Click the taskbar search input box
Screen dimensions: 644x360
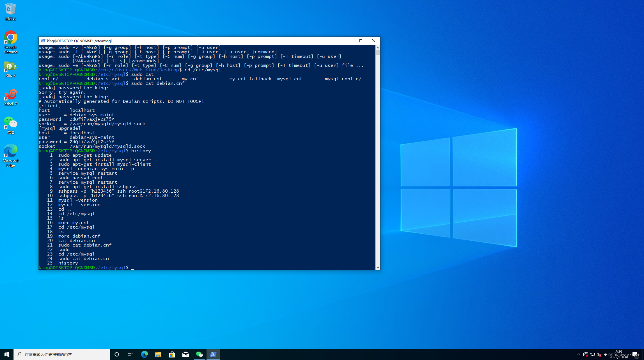click(62, 354)
